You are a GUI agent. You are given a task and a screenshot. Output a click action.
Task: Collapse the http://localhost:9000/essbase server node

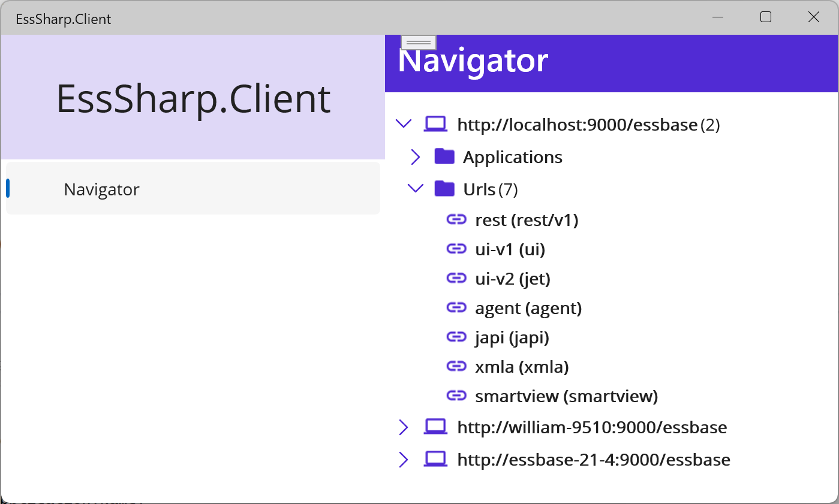pyautogui.click(x=403, y=123)
